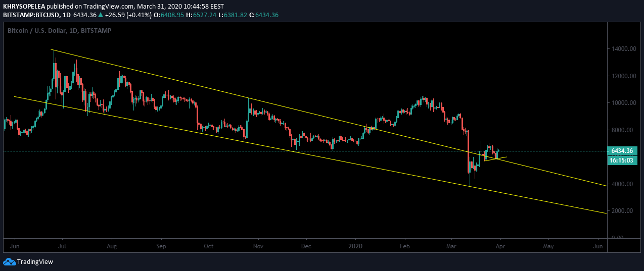Click the close value C:6434.36 in header
The image size is (644, 271).
tap(264, 15)
